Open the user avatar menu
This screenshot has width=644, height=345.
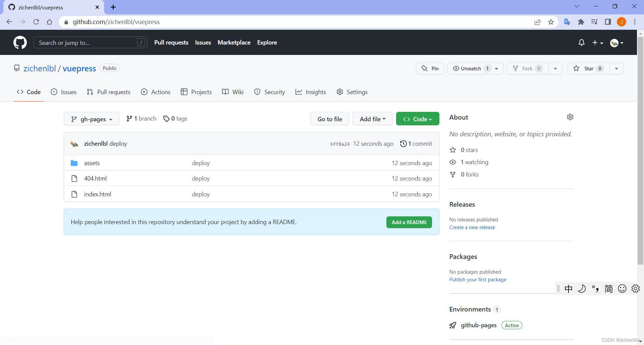click(617, 43)
